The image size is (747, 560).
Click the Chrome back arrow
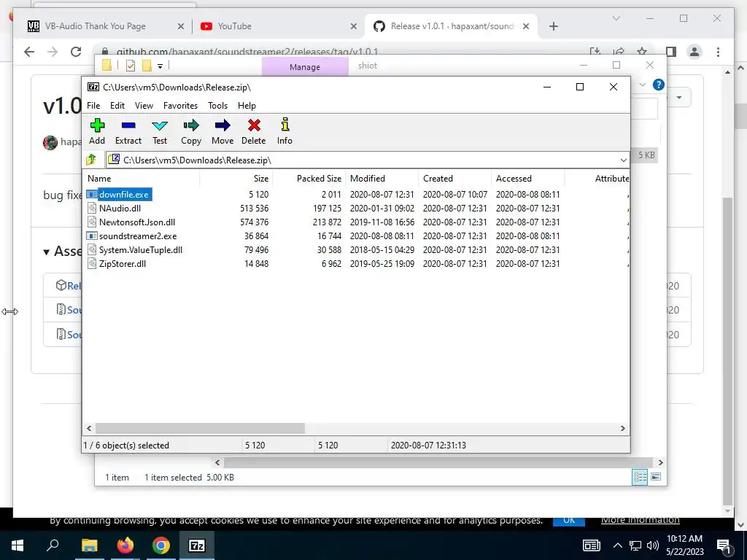[29, 52]
